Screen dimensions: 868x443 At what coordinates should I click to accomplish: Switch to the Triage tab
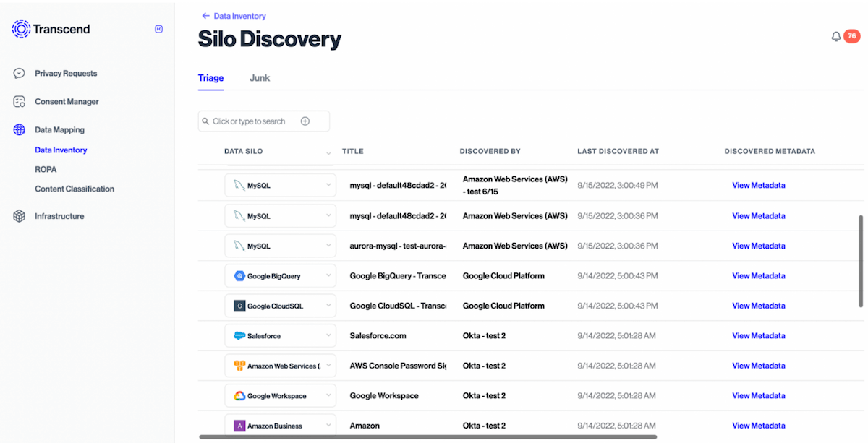pyautogui.click(x=211, y=78)
